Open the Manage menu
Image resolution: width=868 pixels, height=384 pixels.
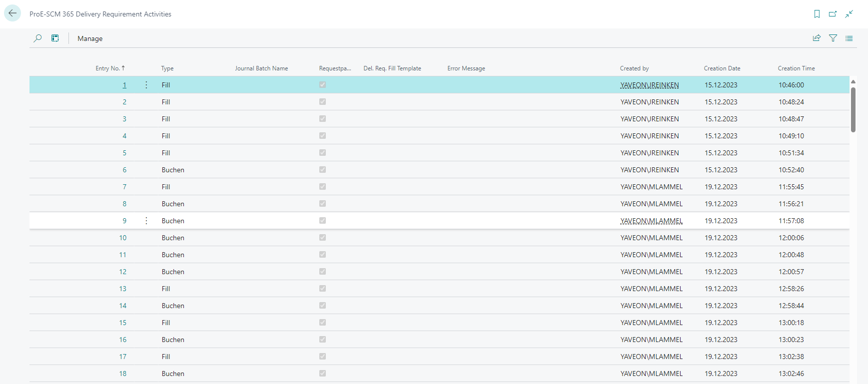(90, 38)
